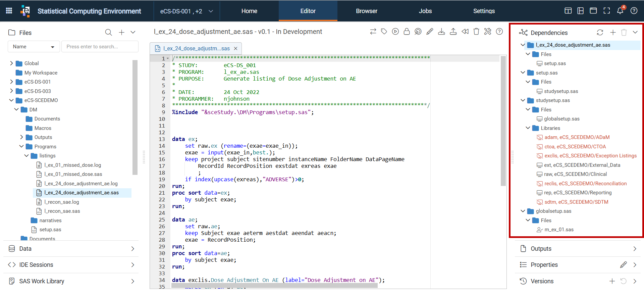The image size is (644, 292).
Task: Switch to the Jobs tab
Action: pyautogui.click(x=425, y=11)
